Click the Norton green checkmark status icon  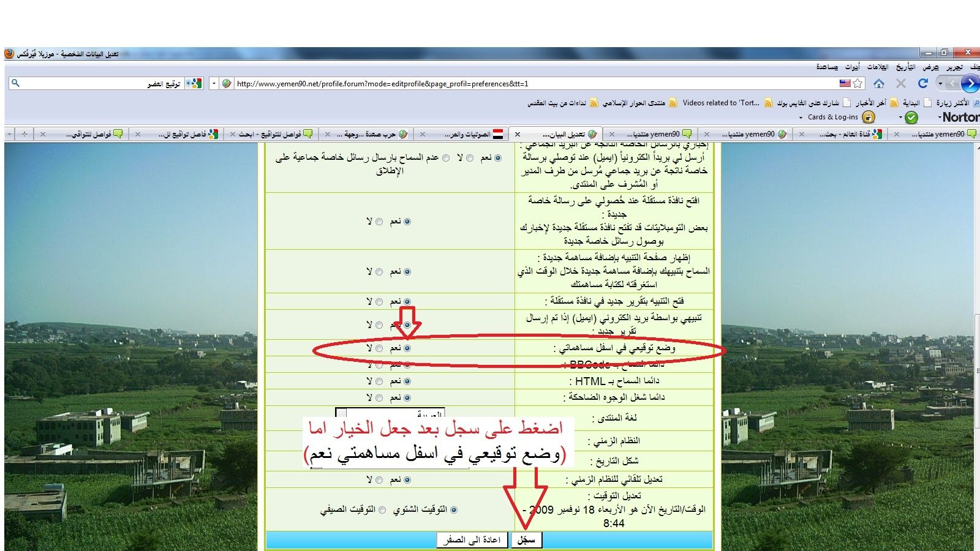point(911,117)
